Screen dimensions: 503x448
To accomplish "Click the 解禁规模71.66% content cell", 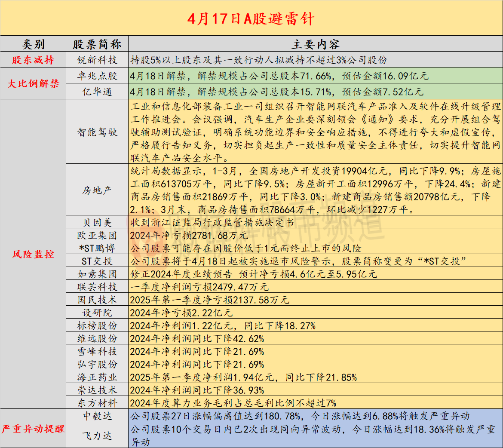I will pyautogui.click(x=316, y=76).
